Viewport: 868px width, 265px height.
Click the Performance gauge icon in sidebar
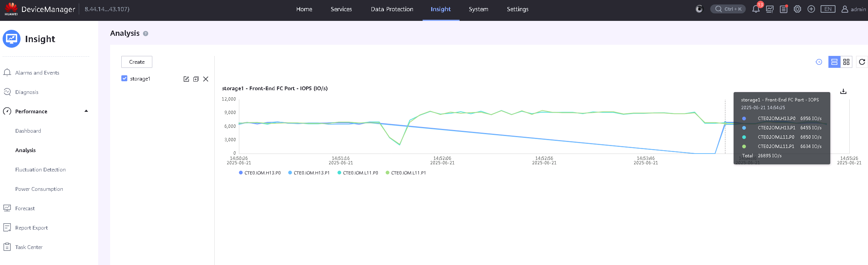7,111
